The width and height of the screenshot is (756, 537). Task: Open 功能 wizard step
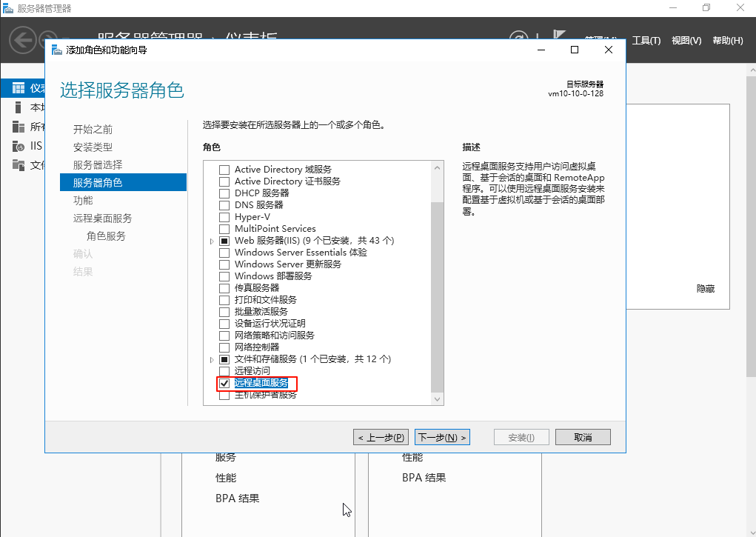[83, 200]
